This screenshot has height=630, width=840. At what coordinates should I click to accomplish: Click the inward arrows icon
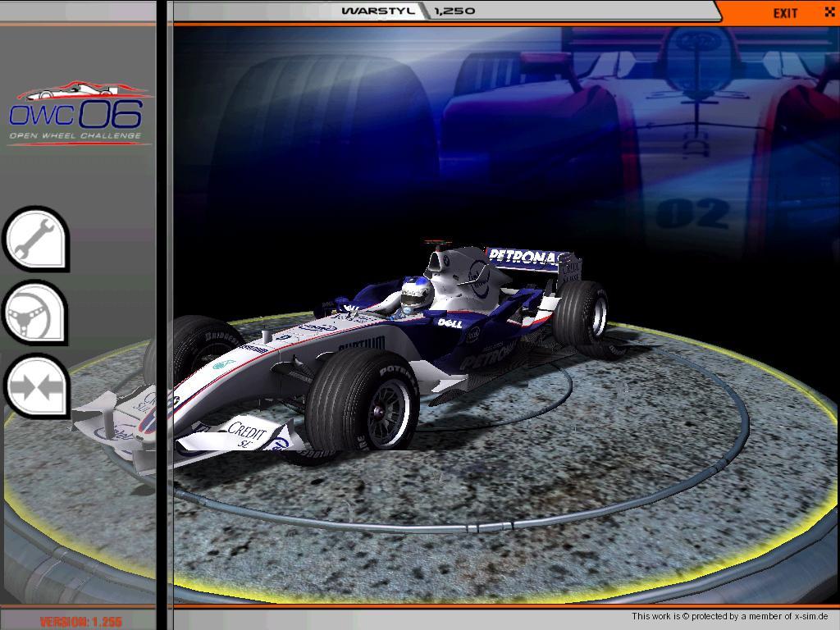click(x=36, y=386)
